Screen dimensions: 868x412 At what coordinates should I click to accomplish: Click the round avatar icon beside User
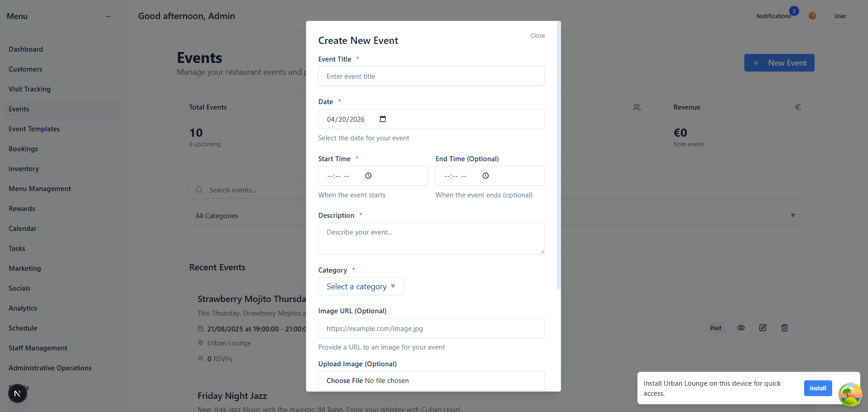coord(812,16)
